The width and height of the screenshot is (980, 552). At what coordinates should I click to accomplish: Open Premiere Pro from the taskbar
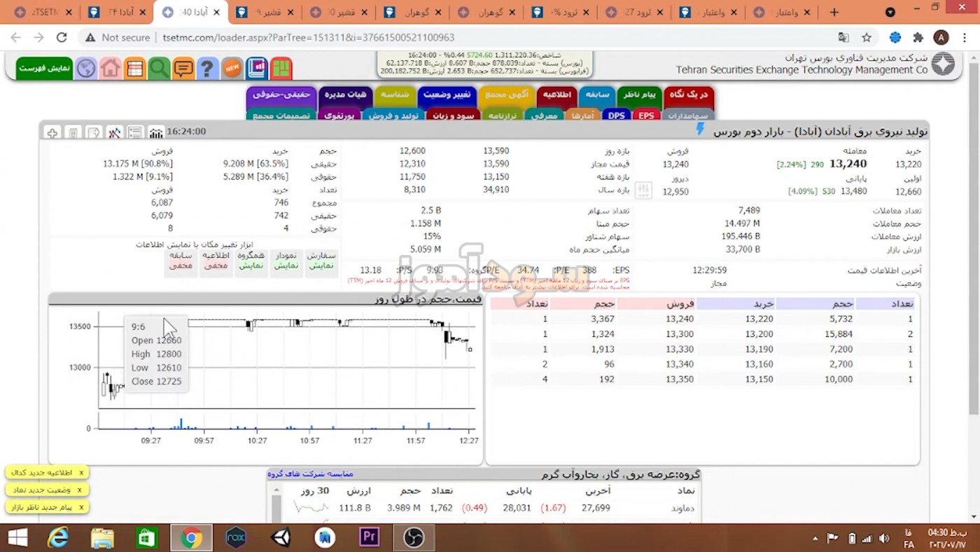[370, 537]
